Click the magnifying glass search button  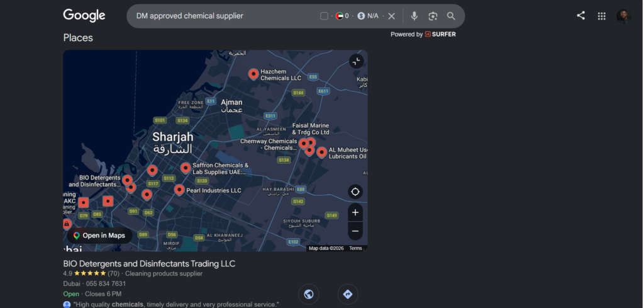(451, 16)
